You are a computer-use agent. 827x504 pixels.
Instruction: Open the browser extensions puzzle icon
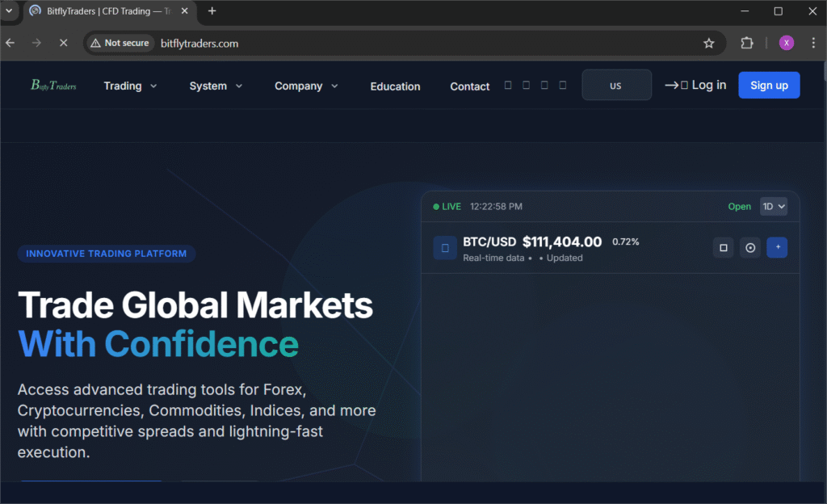coord(746,43)
